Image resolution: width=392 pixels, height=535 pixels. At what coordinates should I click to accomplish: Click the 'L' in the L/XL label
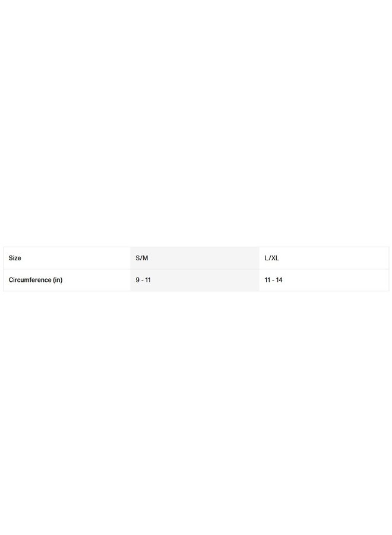pos(267,258)
